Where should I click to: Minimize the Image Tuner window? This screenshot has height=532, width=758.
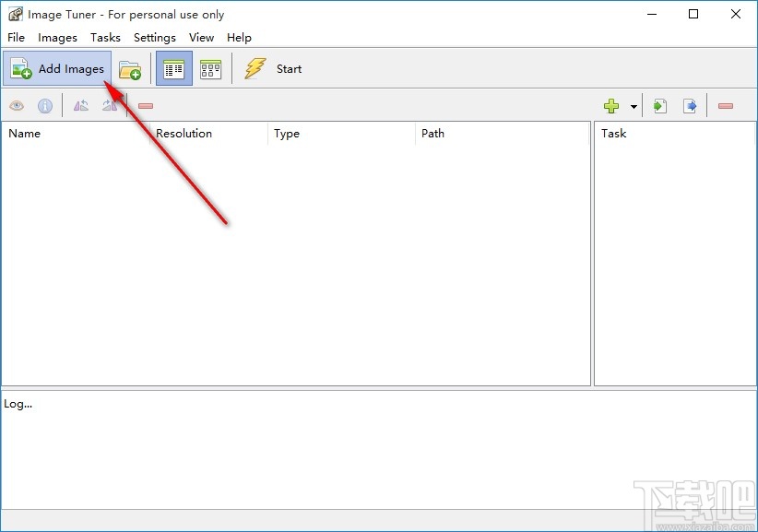[652, 14]
